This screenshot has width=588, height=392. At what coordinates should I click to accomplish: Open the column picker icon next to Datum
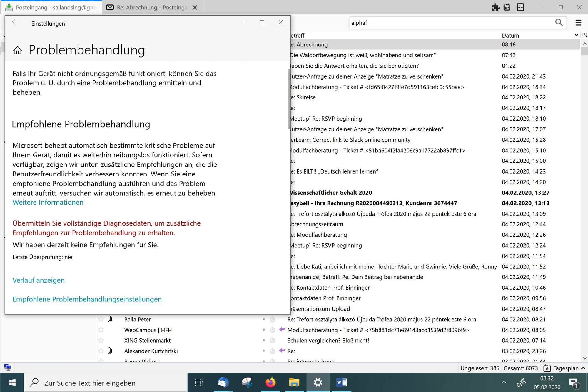[585, 35]
